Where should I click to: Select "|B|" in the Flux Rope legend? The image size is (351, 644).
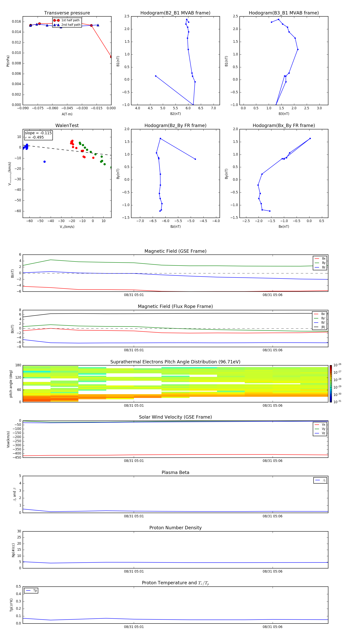320,327
